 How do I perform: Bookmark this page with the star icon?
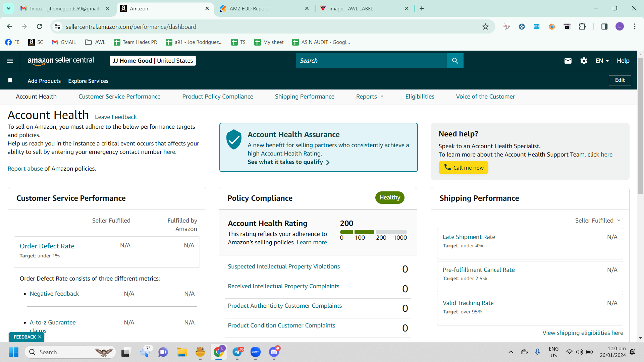click(x=485, y=27)
